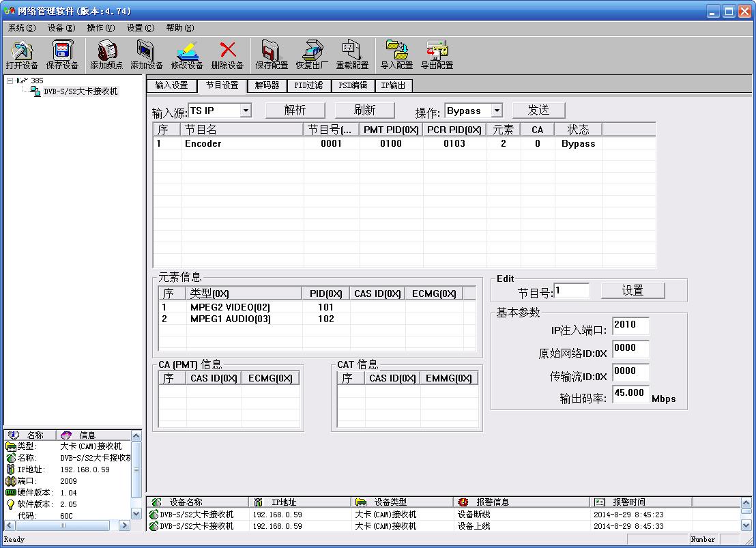Click the 刷新 button

(364, 111)
